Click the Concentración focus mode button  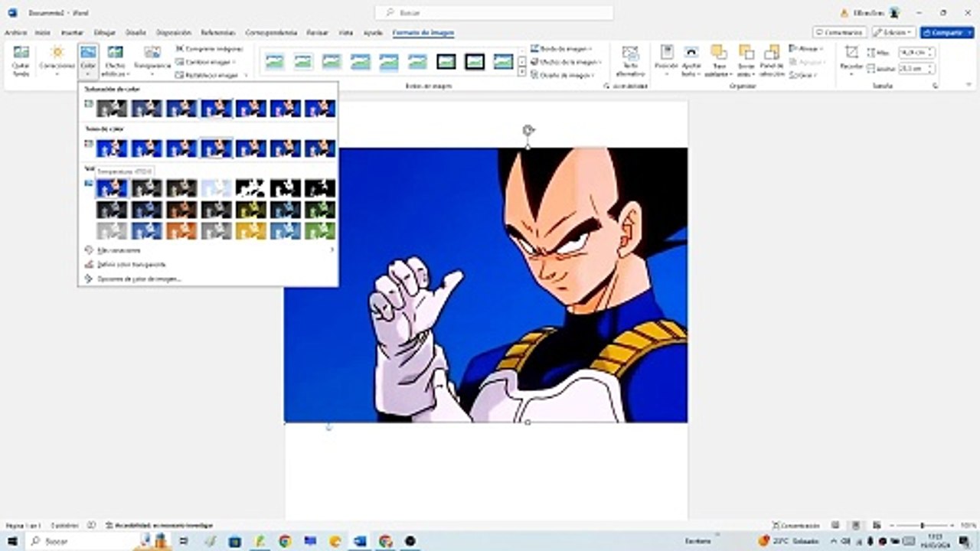click(796, 526)
